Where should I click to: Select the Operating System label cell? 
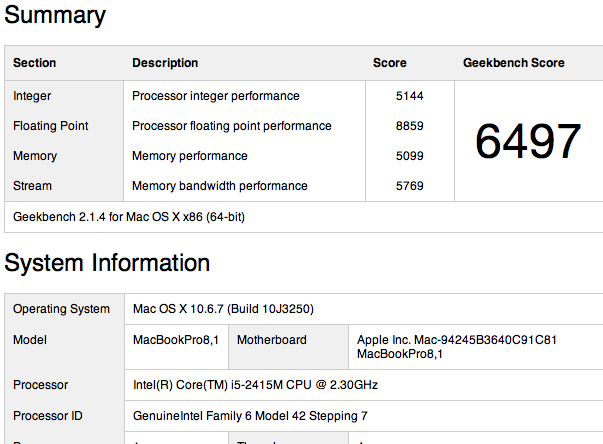coord(62,309)
